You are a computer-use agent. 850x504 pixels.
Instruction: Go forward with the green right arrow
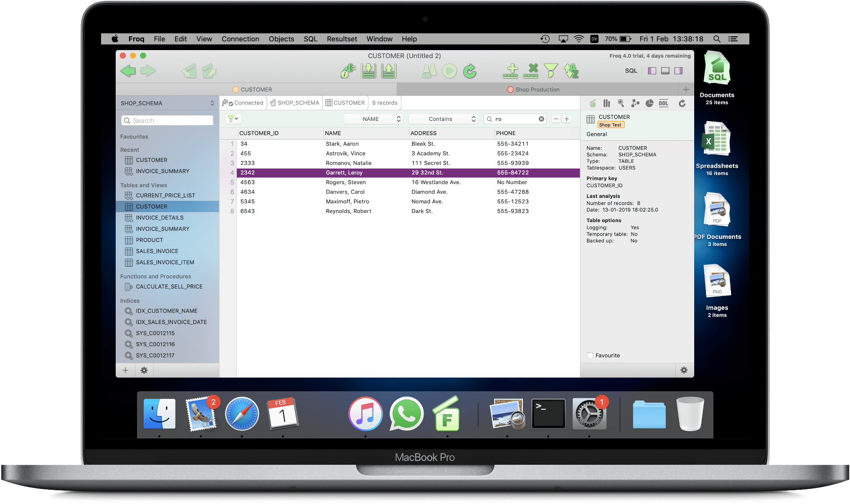tap(148, 71)
